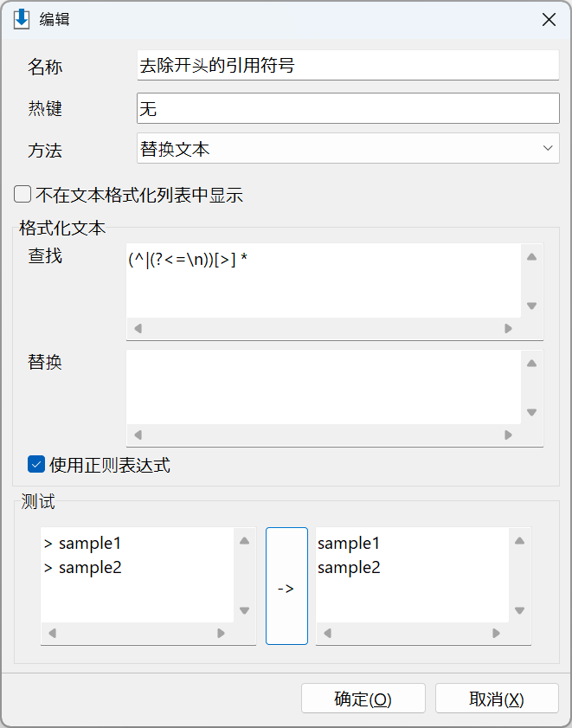Select the 替换文本 method combo box
The width and height of the screenshot is (572, 728).
coord(348,149)
